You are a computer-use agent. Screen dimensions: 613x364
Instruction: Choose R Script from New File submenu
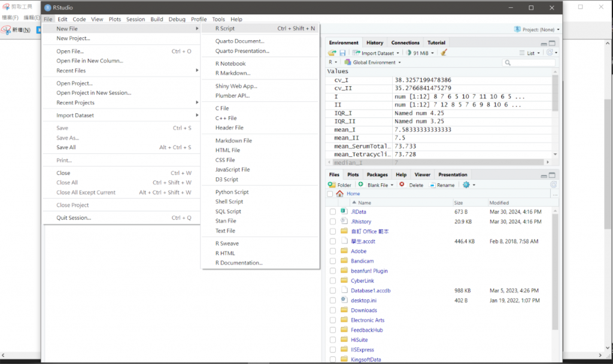pos(260,29)
